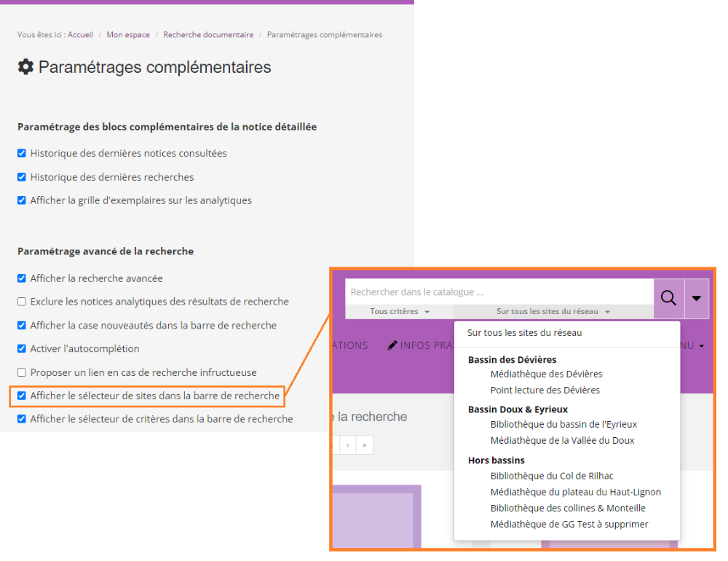Open the Mon espace breadcrumb link
The image size is (728, 561).
point(128,35)
